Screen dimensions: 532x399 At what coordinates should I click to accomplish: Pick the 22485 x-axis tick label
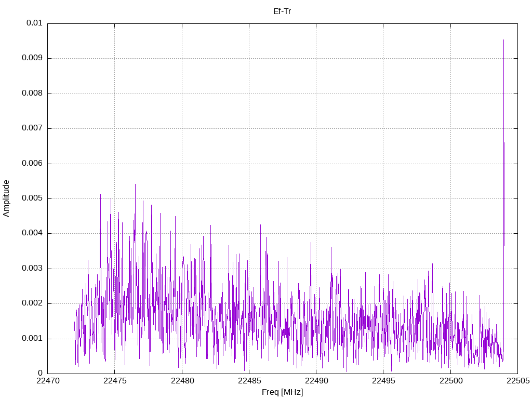tap(249, 381)
